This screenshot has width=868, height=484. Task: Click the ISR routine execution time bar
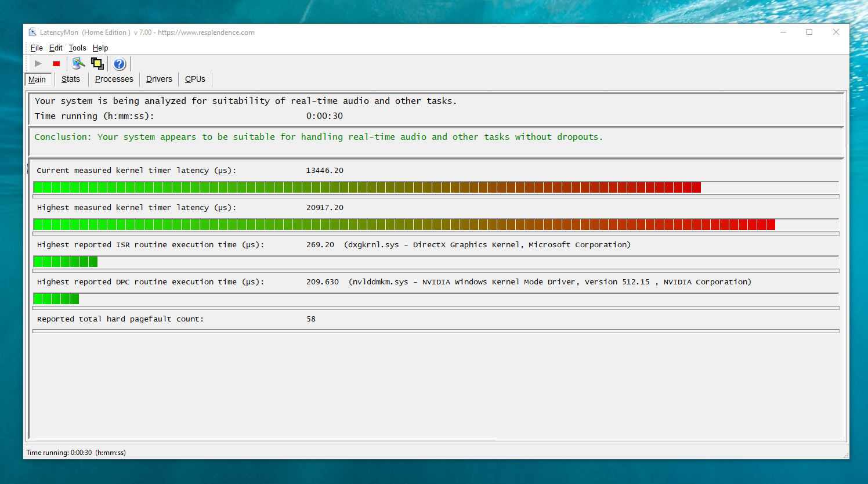point(436,262)
